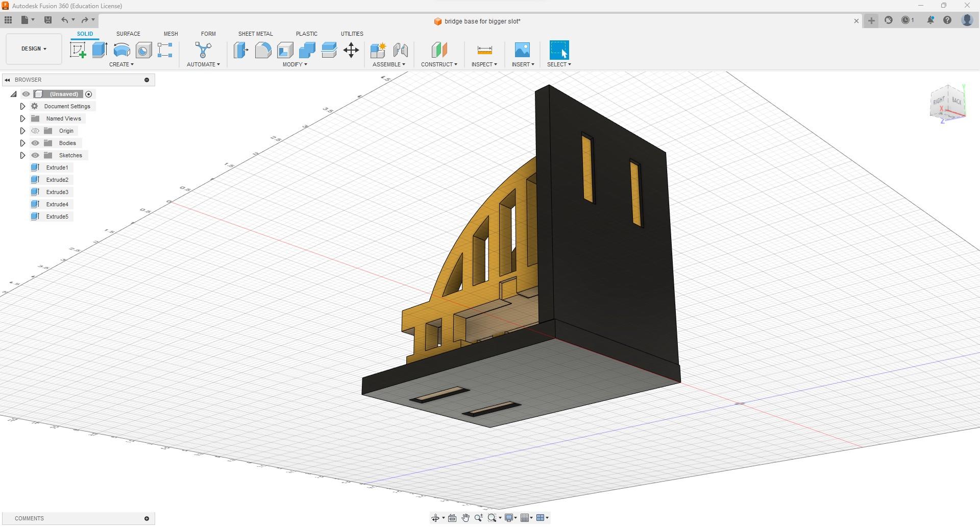This screenshot has height=527, width=980.
Task: Open the ASSEMBLE dropdown menu
Action: point(389,64)
